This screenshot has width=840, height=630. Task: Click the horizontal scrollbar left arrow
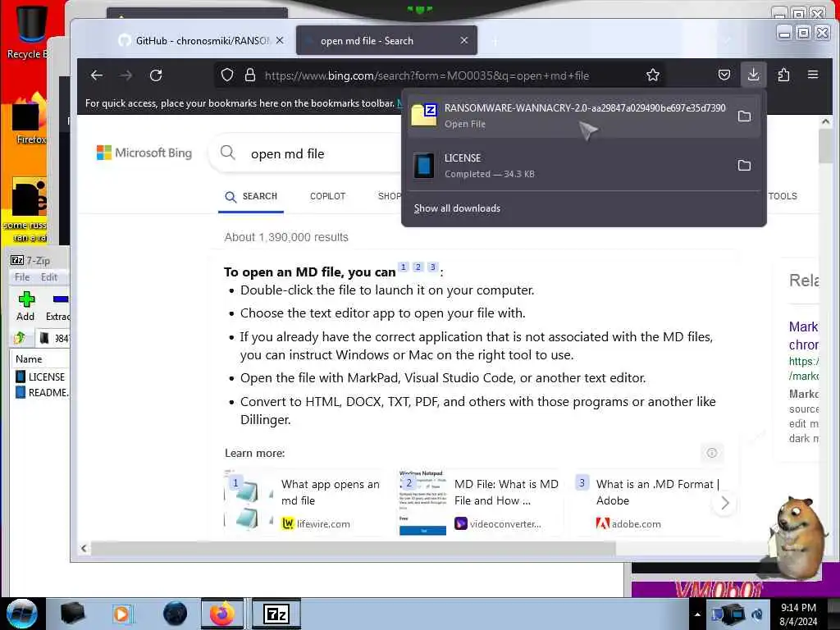[x=84, y=548]
